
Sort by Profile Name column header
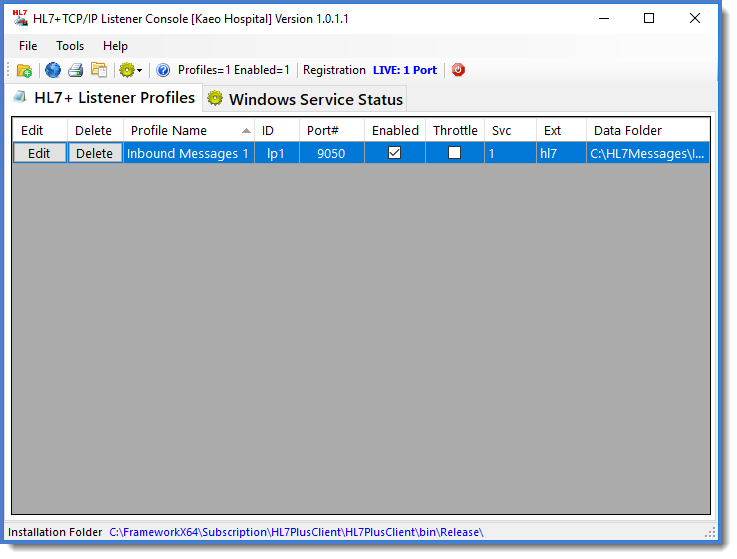click(x=189, y=131)
